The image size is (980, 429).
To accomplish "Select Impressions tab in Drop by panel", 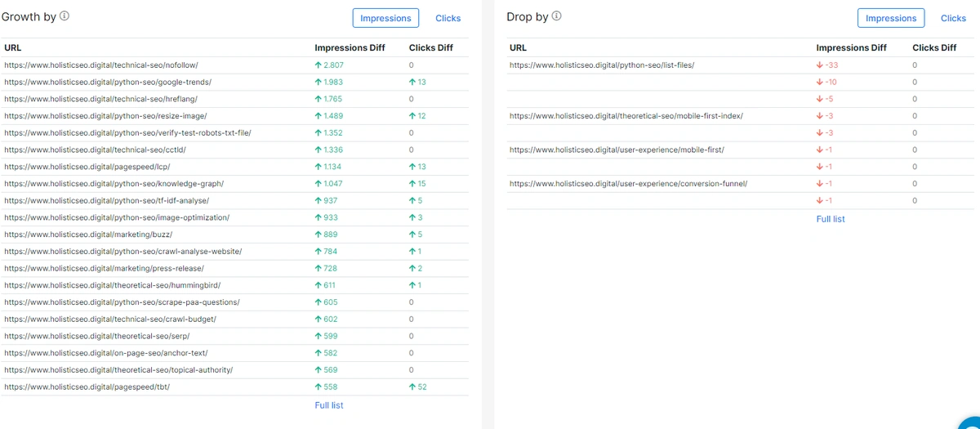I will (x=890, y=18).
